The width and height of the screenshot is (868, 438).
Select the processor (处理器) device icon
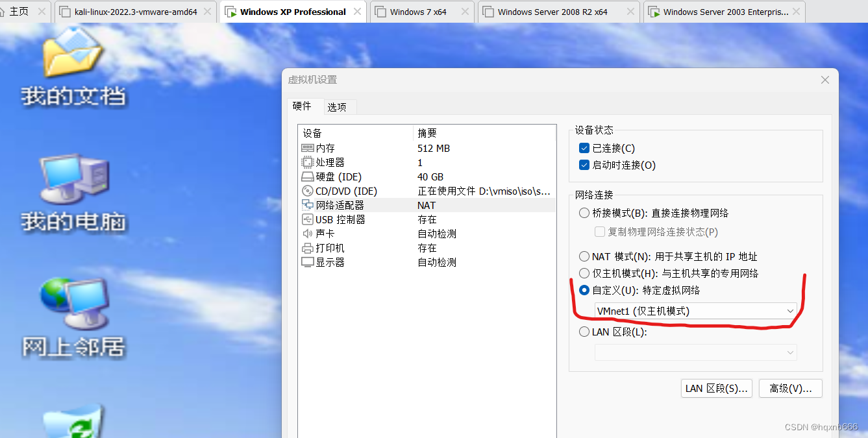tap(308, 162)
